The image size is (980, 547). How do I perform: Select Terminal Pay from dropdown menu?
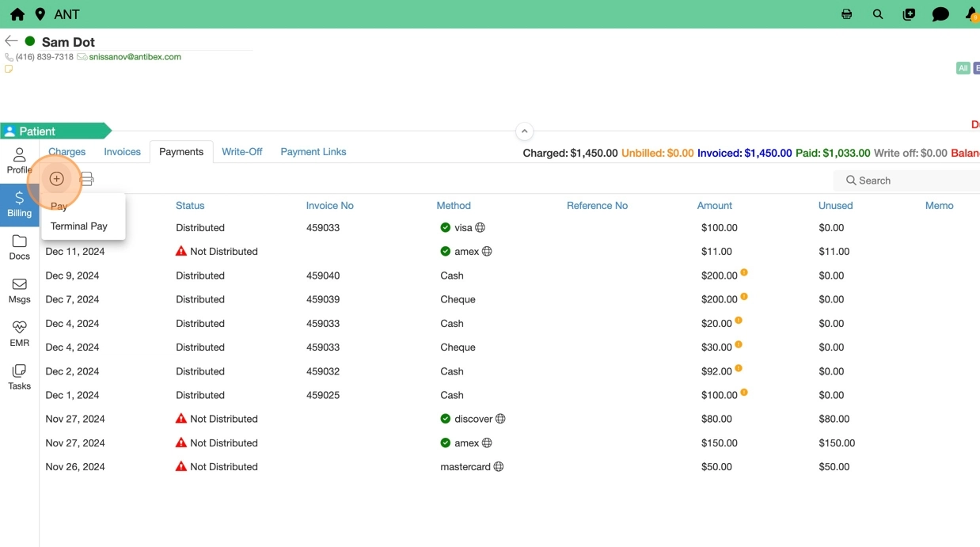78,226
